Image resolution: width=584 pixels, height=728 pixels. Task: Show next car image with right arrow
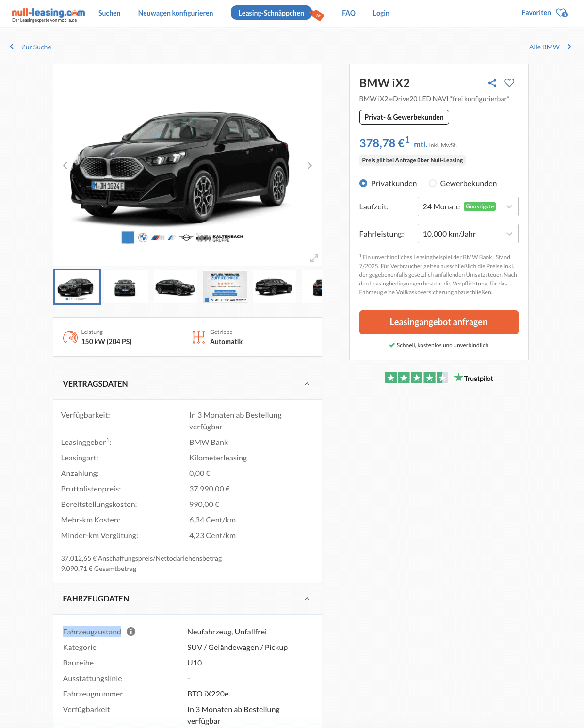click(x=309, y=166)
